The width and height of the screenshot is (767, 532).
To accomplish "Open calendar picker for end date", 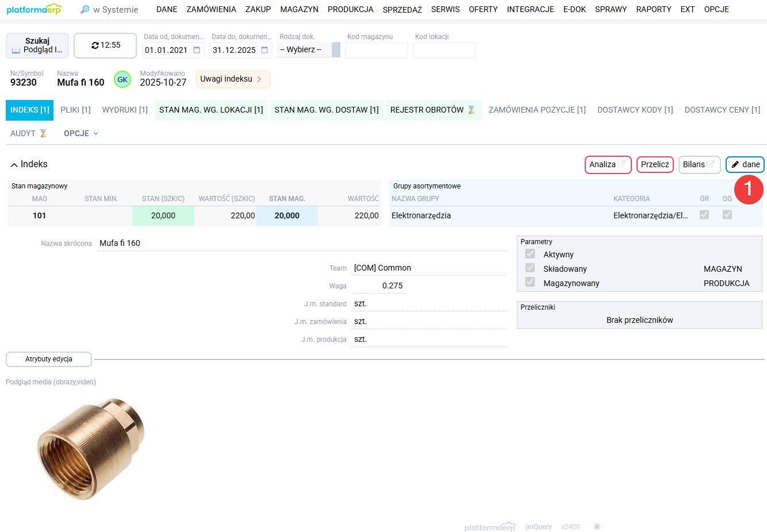I will coord(264,50).
